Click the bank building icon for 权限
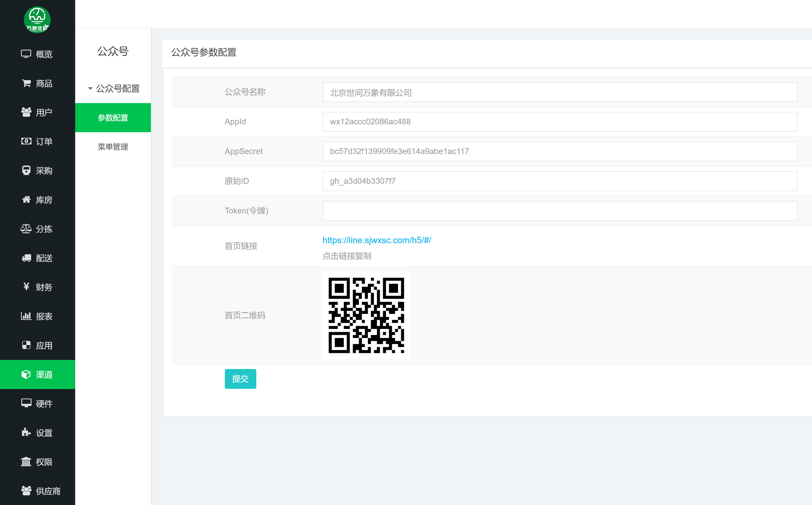812x505 pixels. coord(26,462)
